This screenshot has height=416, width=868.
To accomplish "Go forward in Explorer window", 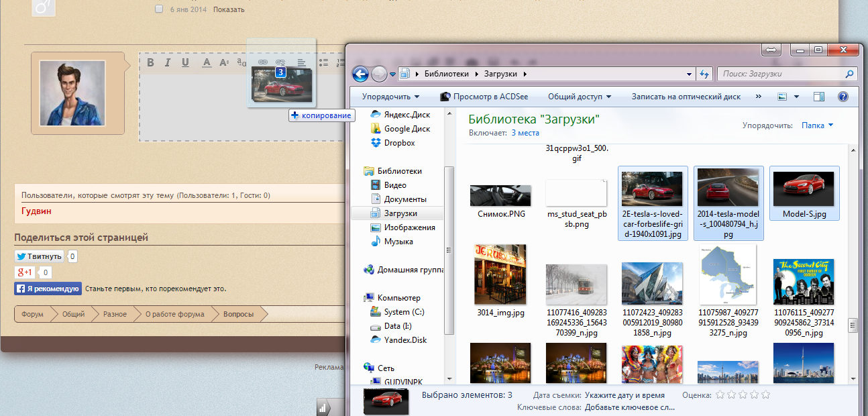I will (379, 74).
